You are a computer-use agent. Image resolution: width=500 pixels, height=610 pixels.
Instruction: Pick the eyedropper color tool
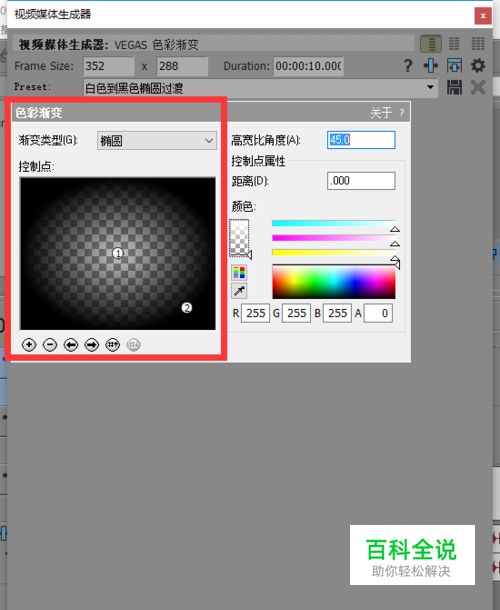coord(239,290)
